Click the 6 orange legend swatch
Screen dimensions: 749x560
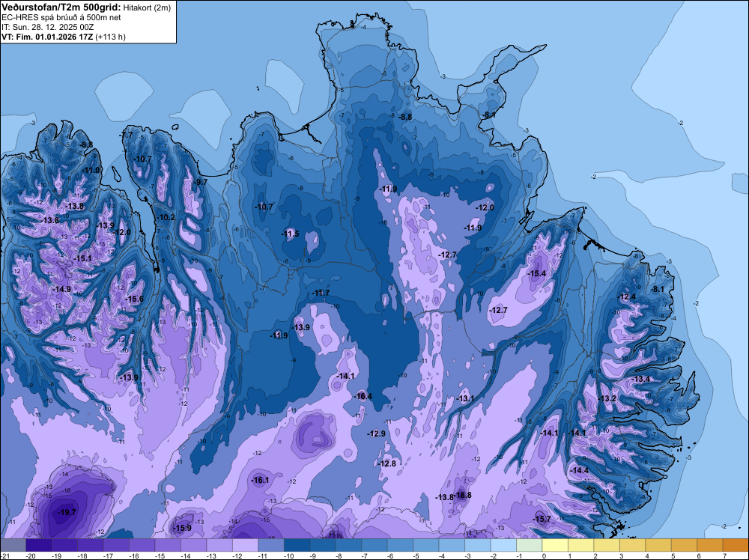709,545
